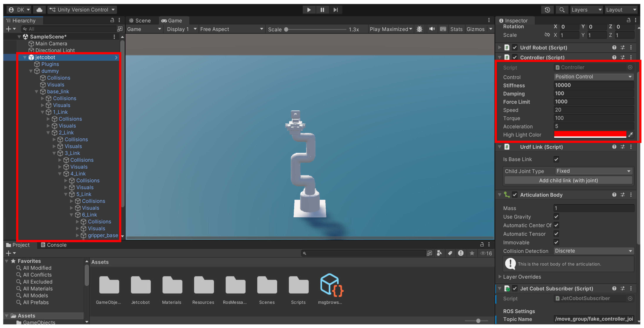Open Urdf Robot script context menu
The width and height of the screenshot is (644, 328).
(x=631, y=47)
